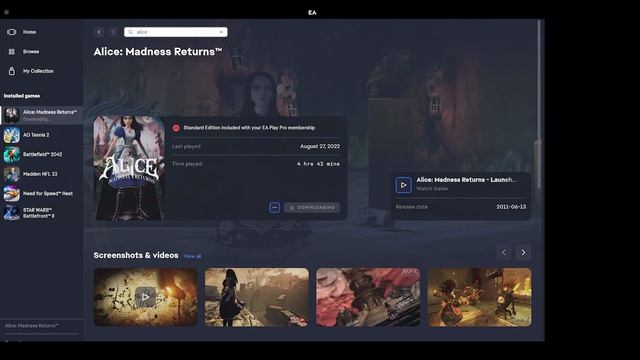The image size is (640, 360).
Task: Click the AO Tennis 2 game icon
Action: pyautogui.click(x=11, y=135)
